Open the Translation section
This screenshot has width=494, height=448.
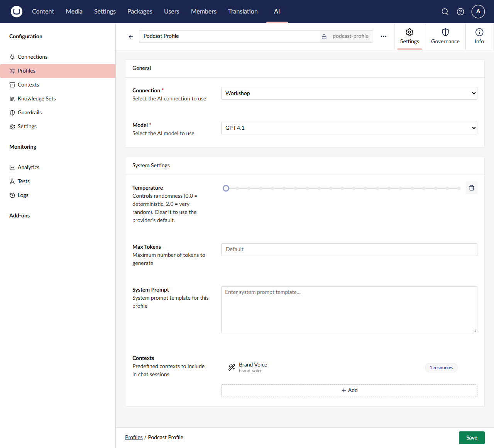[243, 12]
